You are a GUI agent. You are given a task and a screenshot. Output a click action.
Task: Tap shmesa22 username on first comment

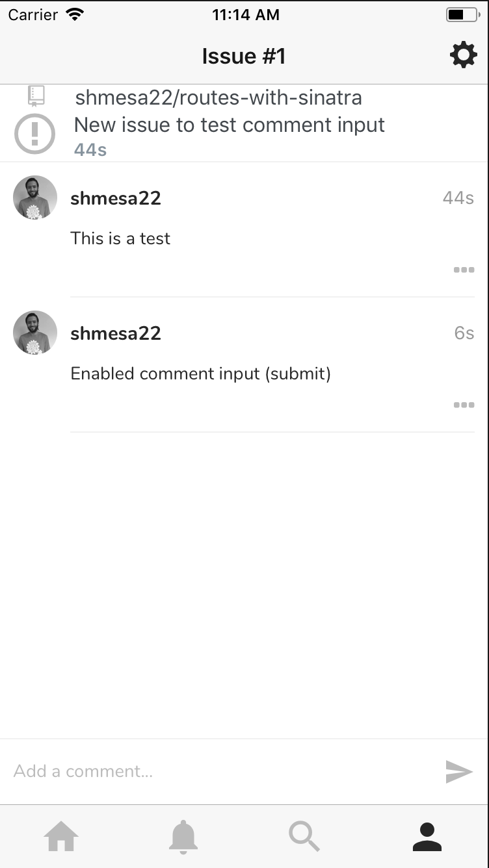pos(116,198)
